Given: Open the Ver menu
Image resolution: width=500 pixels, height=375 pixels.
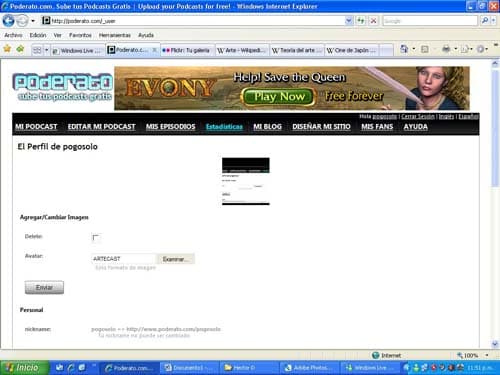Looking at the screenshot, I should [x=57, y=35].
